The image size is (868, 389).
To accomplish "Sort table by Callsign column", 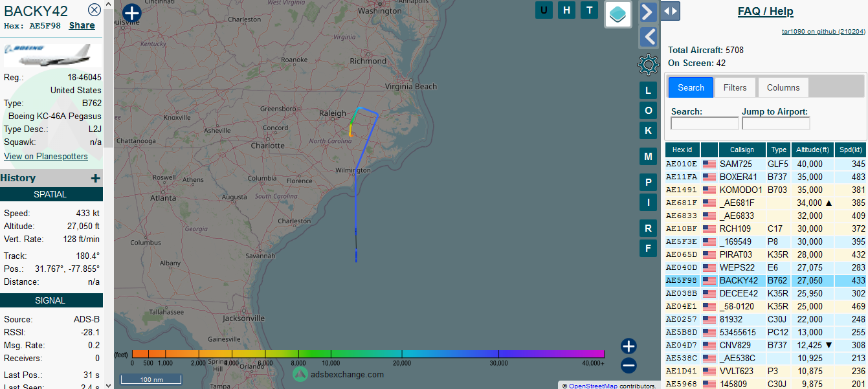I will (742, 150).
